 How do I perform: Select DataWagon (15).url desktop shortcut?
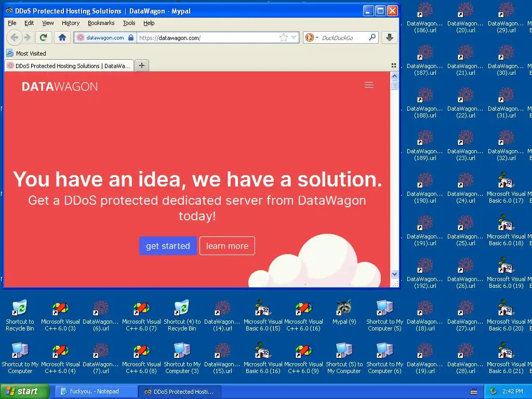coord(222,358)
